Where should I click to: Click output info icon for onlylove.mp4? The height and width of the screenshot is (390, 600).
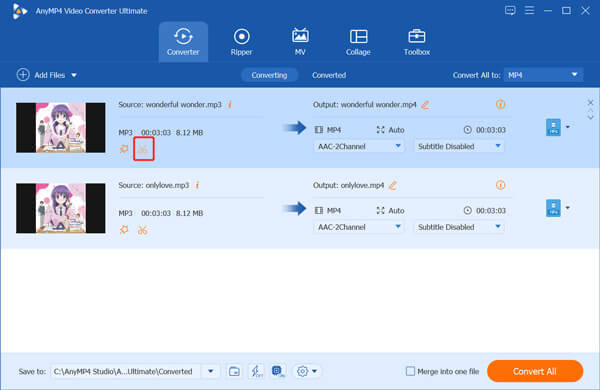coord(501,185)
